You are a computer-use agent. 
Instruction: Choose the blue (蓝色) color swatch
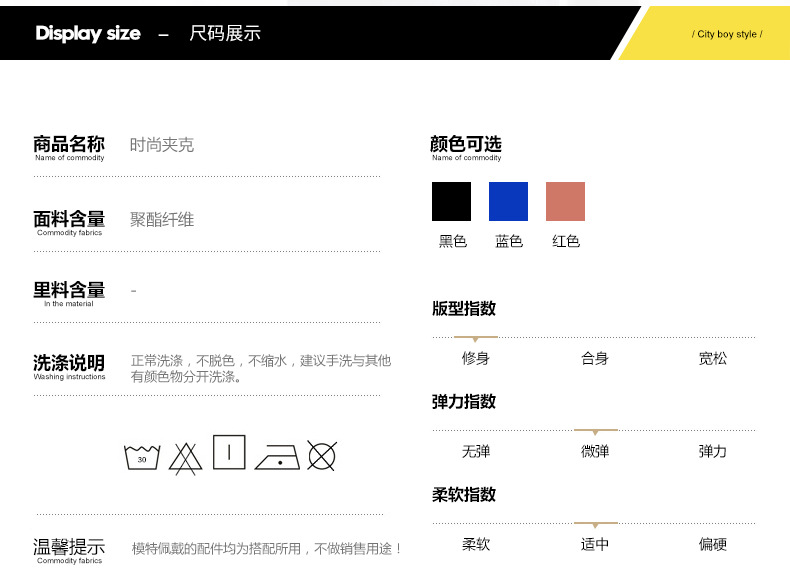click(x=508, y=201)
